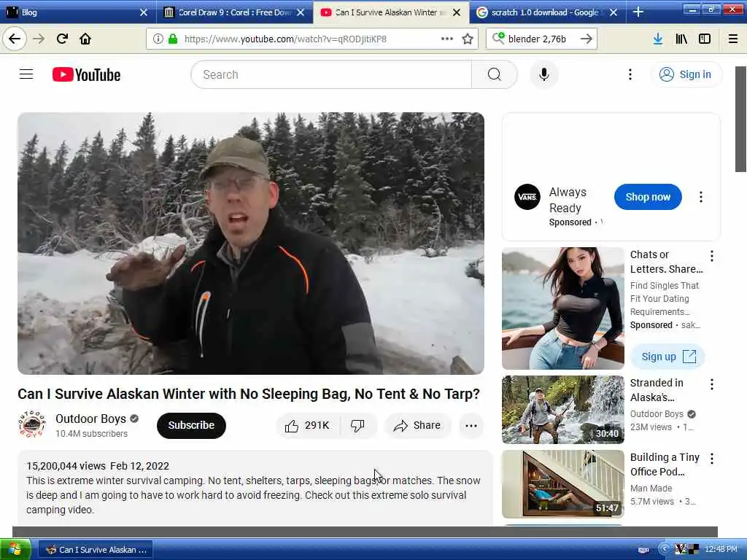Click the taskbar clock 12:48 PM

coord(721,549)
